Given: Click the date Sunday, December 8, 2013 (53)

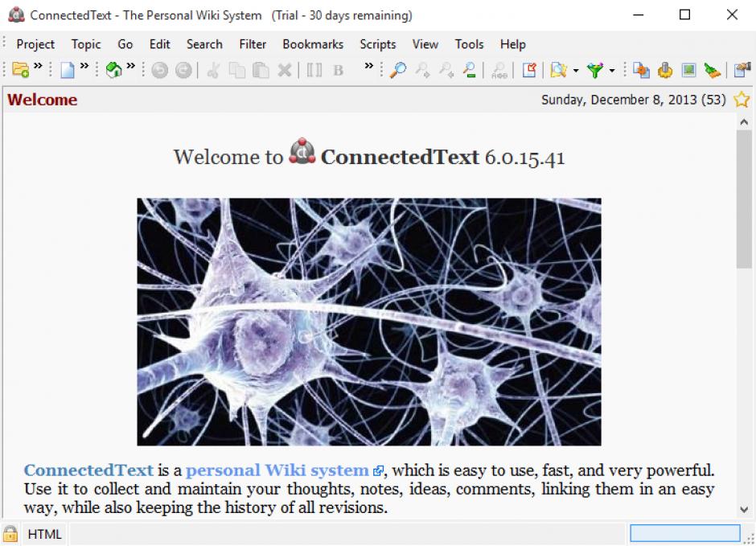Looking at the screenshot, I should coord(633,100).
